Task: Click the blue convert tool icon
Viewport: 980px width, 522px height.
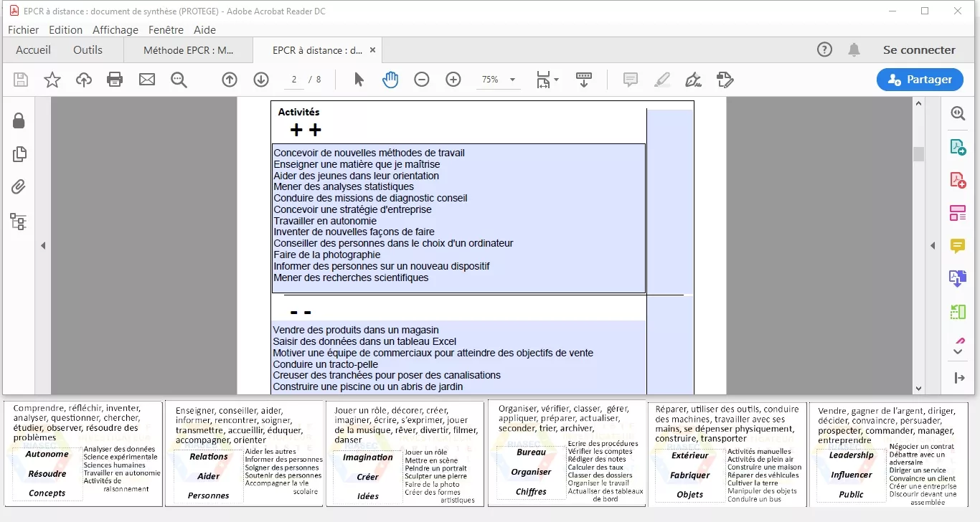Action: click(x=958, y=279)
